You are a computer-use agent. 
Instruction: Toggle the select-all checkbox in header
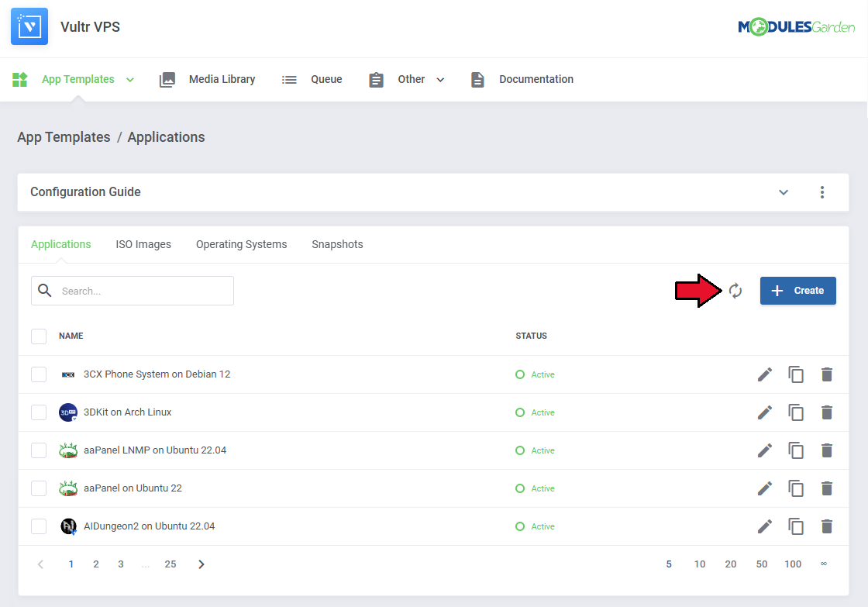pos(39,336)
